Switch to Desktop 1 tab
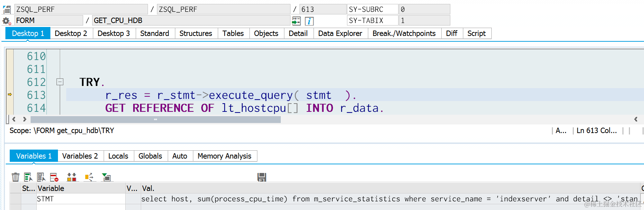Screen dimensions: 644x210 pyautogui.click(x=28, y=33)
